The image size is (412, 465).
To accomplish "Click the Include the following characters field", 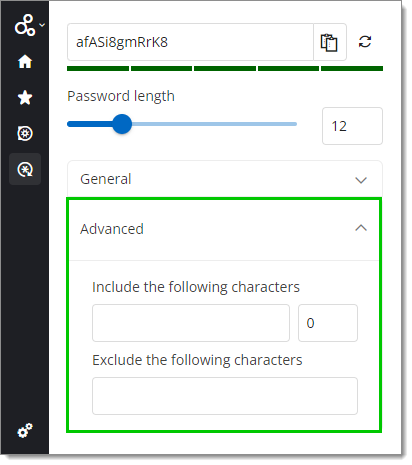I will point(191,323).
